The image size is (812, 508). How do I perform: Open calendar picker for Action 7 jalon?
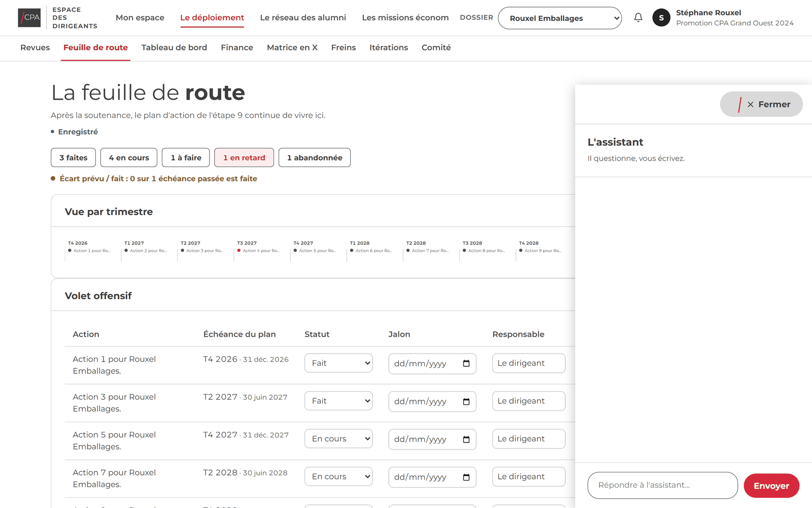466,478
